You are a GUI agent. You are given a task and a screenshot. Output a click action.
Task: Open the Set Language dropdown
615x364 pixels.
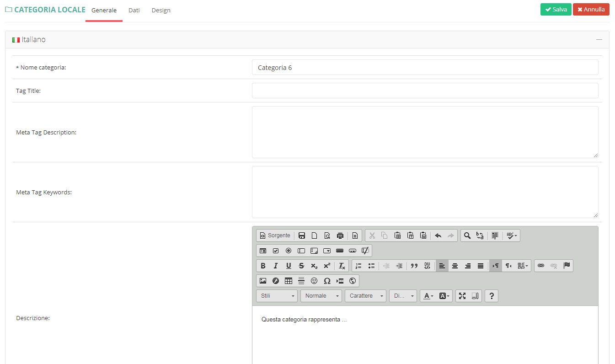(x=523, y=266)
